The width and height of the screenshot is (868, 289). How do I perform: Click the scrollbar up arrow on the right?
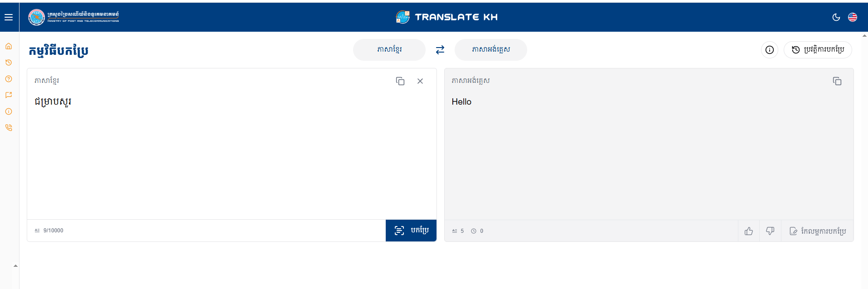tap(864, 35)
